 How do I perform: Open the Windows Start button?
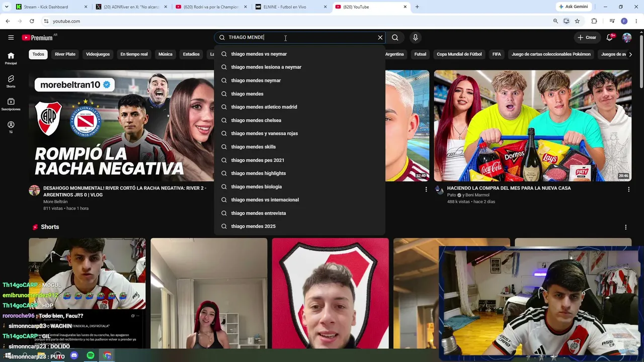[x=8, y=355]
